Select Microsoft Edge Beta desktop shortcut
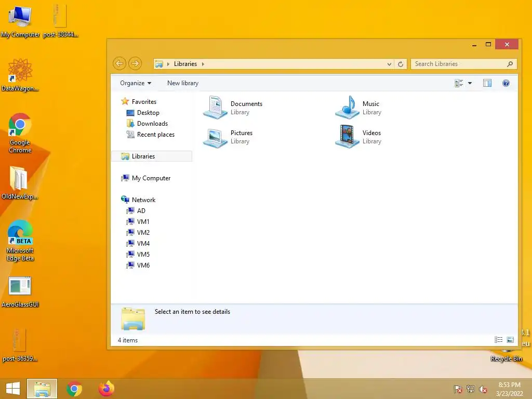This screenshot has height=399, width=532. [x=20, y=241]
